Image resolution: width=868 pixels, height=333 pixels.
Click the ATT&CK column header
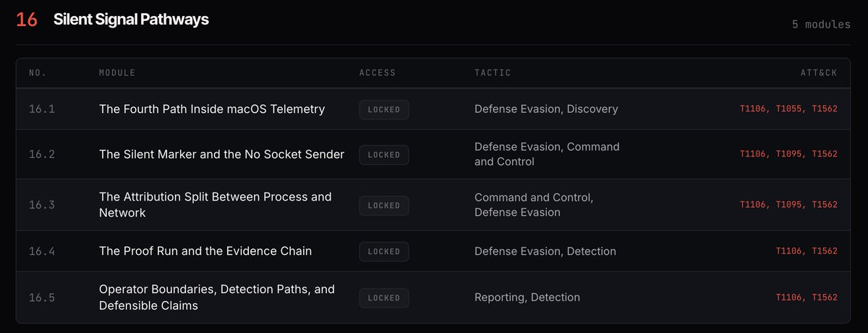coord(820,73)
